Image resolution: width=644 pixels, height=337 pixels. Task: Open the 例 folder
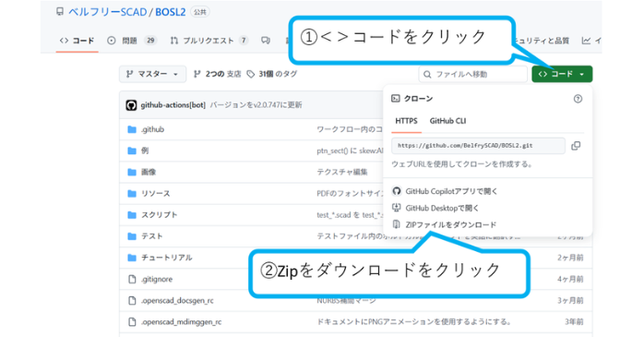145,150
